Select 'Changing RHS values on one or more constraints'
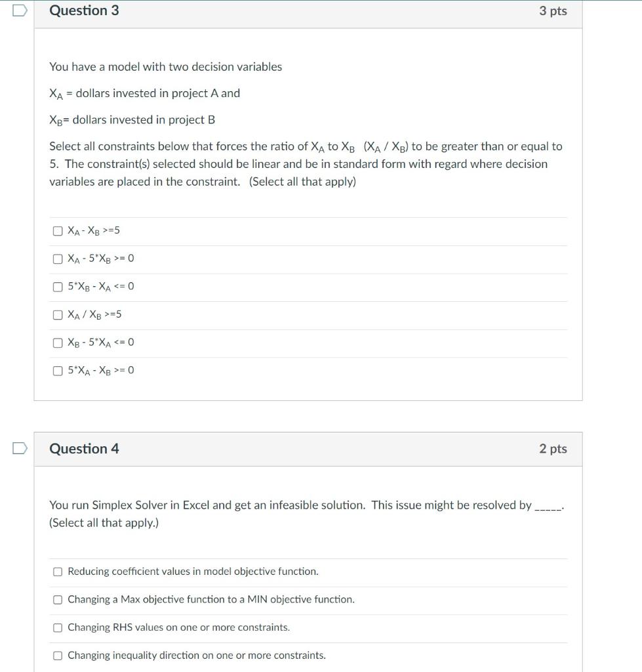The width and height of the screenshot is (642, 672). [58, 627]
